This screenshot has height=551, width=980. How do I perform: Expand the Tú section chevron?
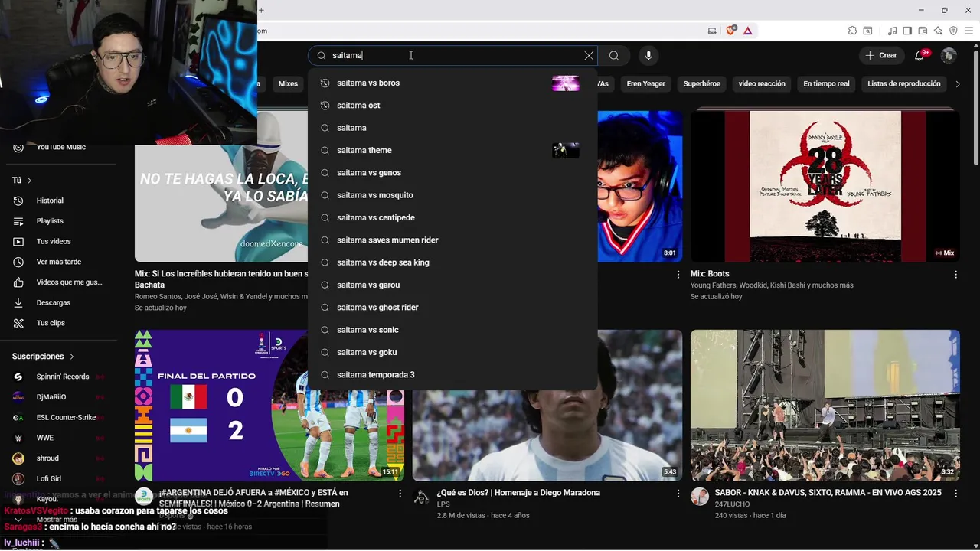pos(29,181)
